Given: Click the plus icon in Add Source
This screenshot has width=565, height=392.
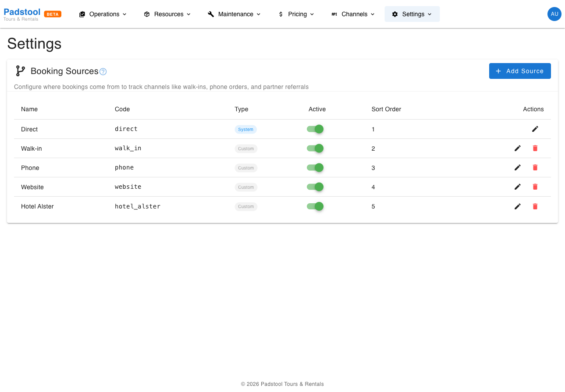Looking at the screenshot, I should point(498,71).
